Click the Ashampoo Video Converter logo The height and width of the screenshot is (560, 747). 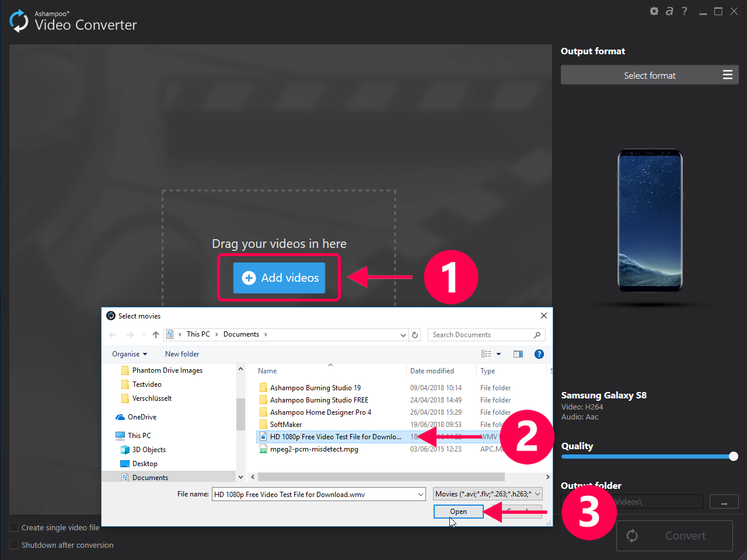click(19, 21)
